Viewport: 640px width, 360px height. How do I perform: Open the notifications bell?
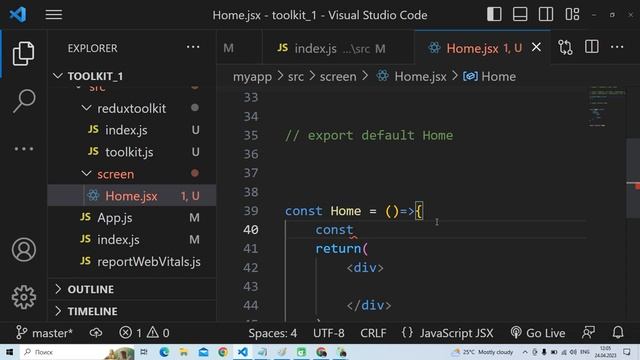(x=618, y=332)
